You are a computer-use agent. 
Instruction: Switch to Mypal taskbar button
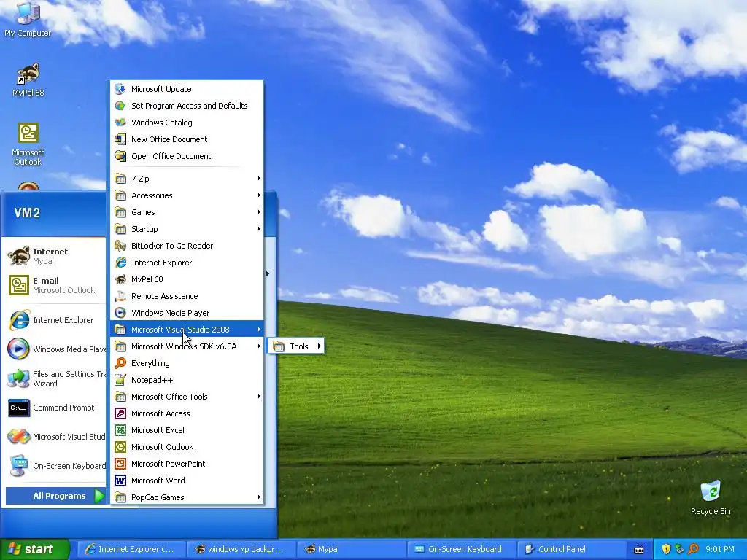[351, 549]
